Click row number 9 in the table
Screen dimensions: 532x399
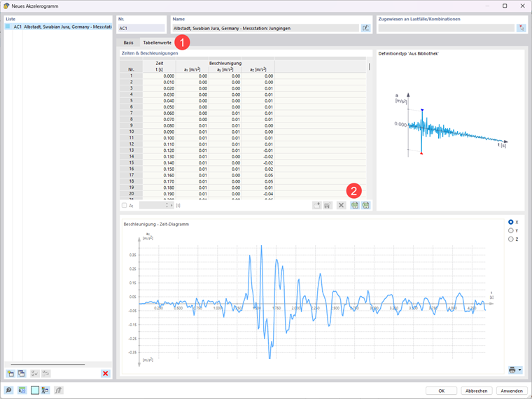click(x=132, y=125)
